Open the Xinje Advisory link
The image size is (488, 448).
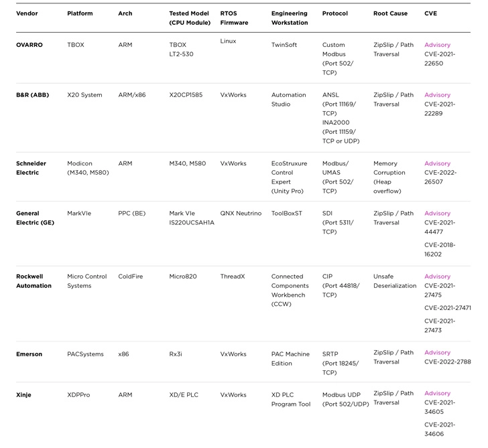pyautogui.click(x=437, y=394)
